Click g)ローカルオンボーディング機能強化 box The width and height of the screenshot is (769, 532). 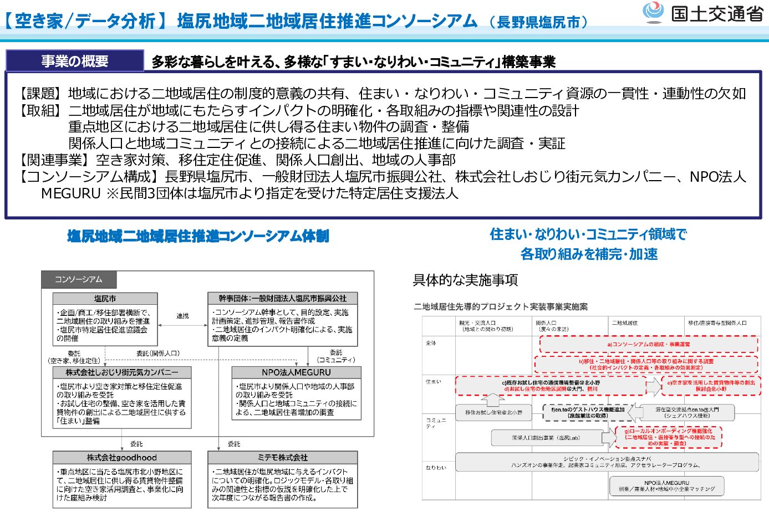click(x=668, y=437)
